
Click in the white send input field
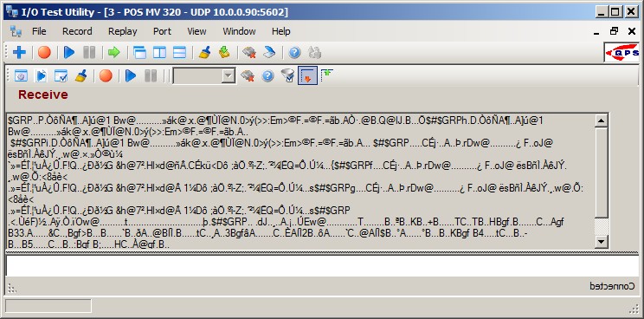322,265
